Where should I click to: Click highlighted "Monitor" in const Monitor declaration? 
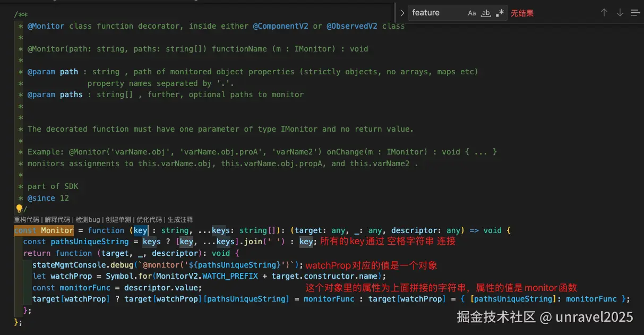coord(57,230)
